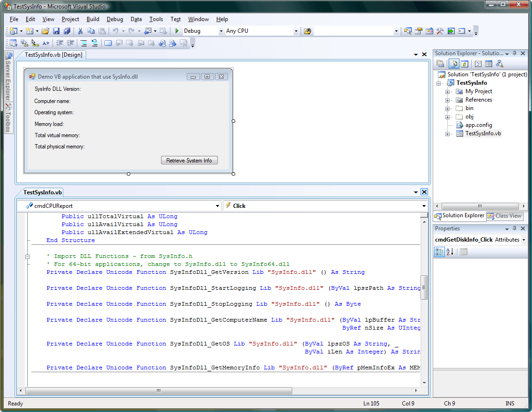Select the TestSysInfo.vb code tab

point(43,192)
